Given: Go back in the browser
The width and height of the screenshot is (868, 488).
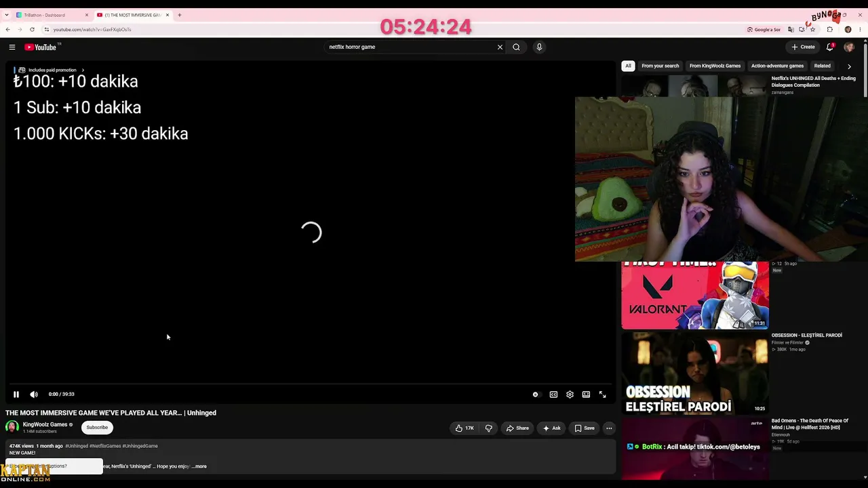Looking at the screenshot, I should point(7,30).
